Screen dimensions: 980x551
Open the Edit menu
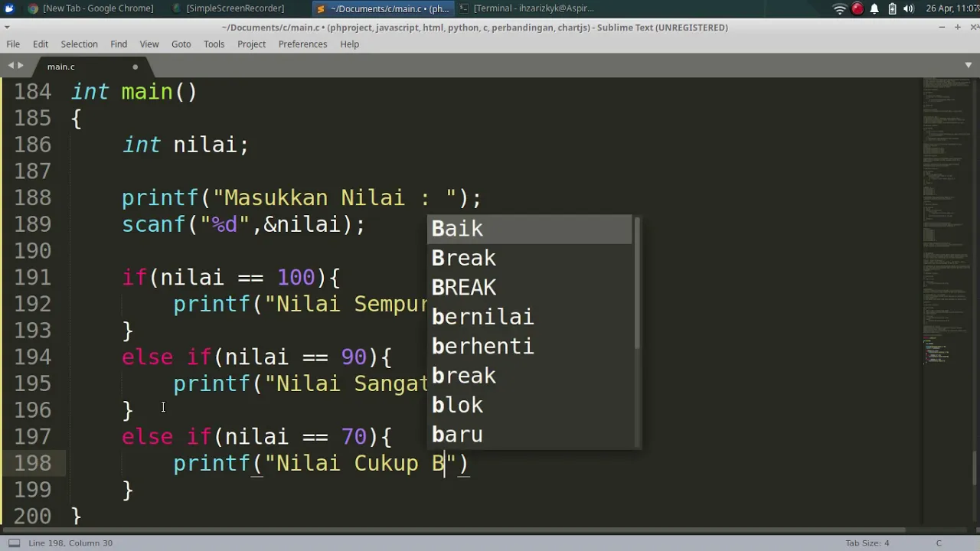(x=41, y=44)
